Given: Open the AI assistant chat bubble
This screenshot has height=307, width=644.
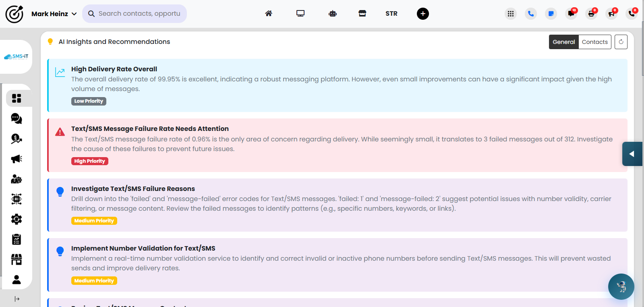Looking at the screenshot, I should (621, 286).
